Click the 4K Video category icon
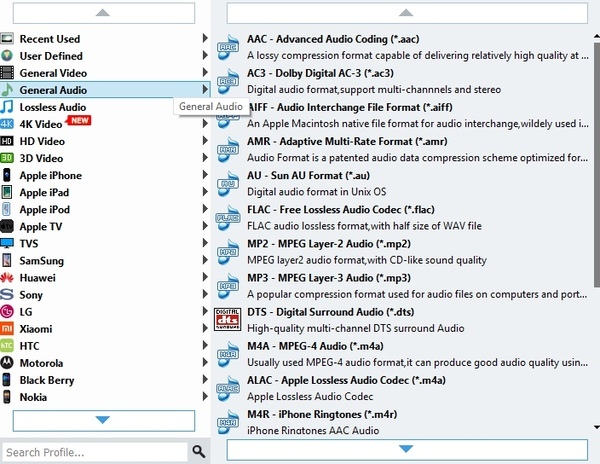 [8, 124]
